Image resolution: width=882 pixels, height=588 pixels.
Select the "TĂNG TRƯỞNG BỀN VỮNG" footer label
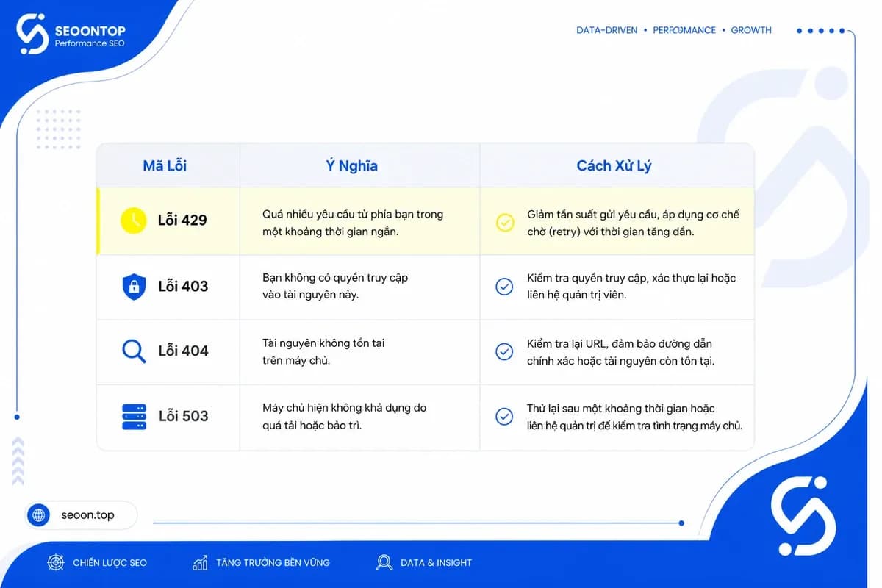point(273,563)
